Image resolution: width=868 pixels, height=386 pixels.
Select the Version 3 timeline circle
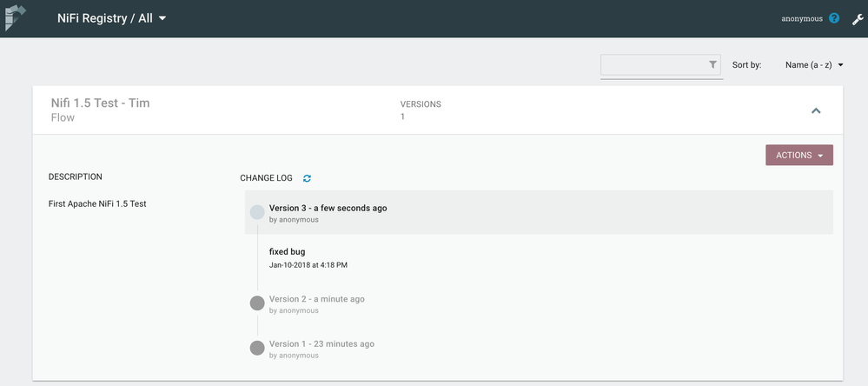[257, 212]
